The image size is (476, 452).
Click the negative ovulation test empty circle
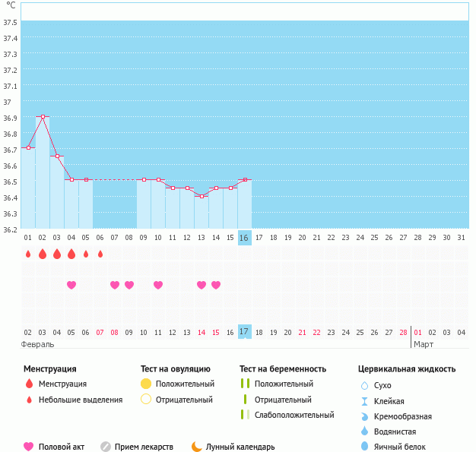click(146, 400)
